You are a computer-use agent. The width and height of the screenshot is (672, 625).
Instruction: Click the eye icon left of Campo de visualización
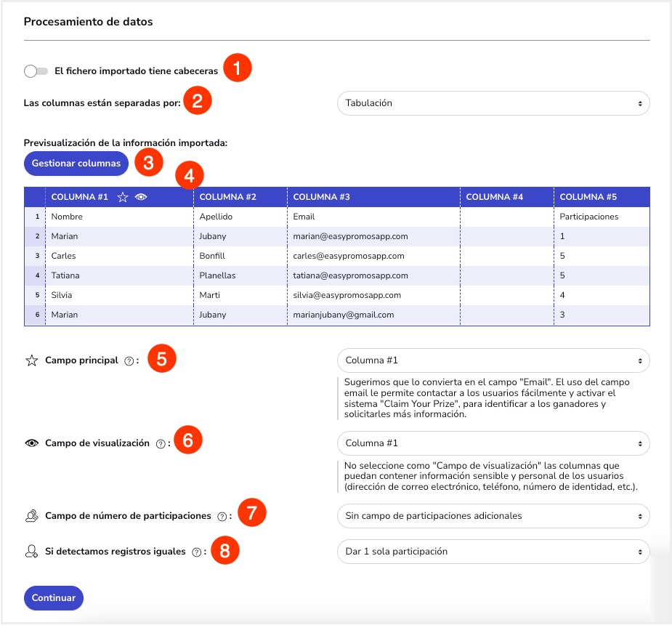pyautogui.click(x=32, y=443)
